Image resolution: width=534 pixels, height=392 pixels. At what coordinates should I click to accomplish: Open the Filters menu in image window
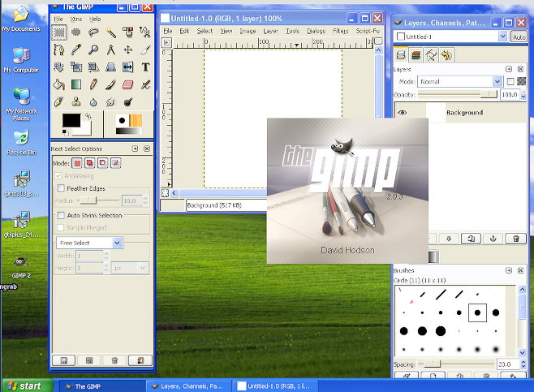pos(341,31)
